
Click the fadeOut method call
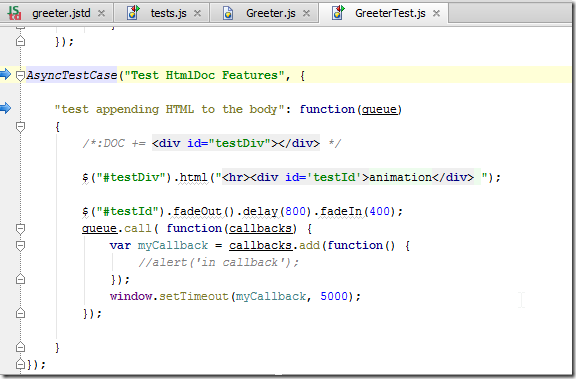[197, 211]
